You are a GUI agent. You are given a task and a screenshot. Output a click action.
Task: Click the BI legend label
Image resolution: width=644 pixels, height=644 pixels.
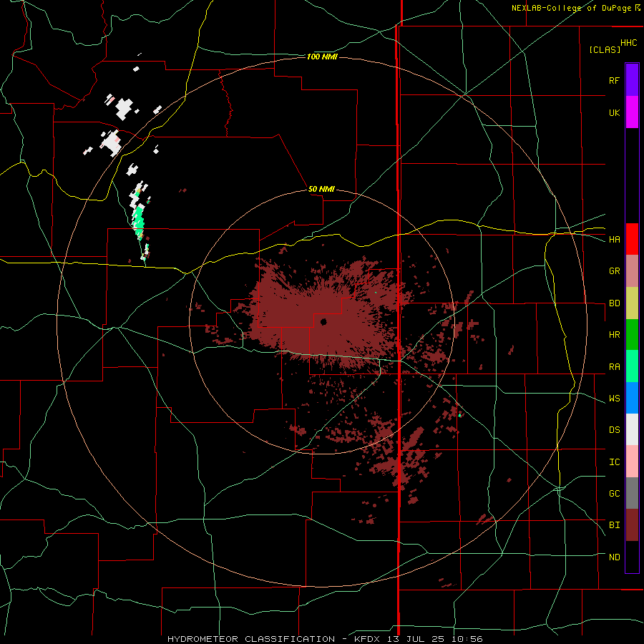pyautogui.click(x=614, y=525)
